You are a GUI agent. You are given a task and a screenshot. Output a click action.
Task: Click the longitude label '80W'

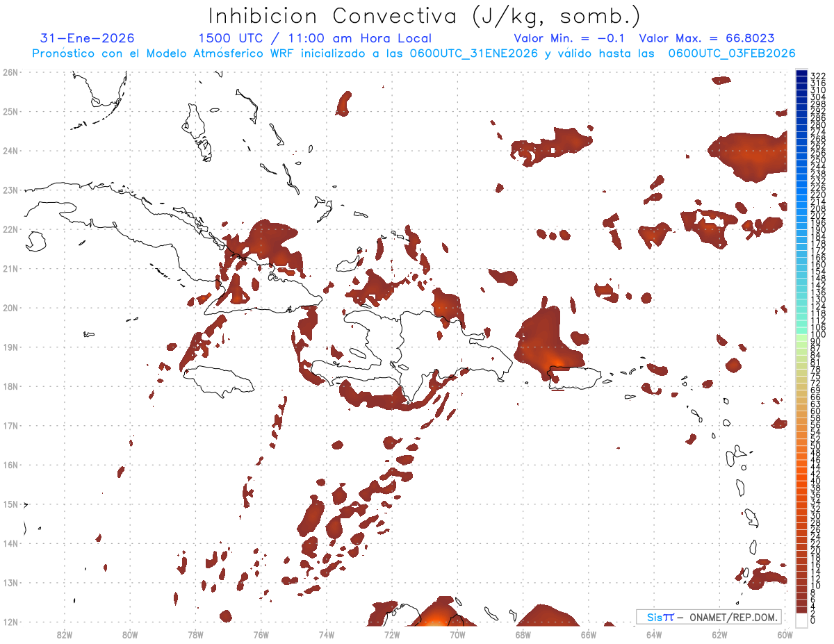[129, 634]
